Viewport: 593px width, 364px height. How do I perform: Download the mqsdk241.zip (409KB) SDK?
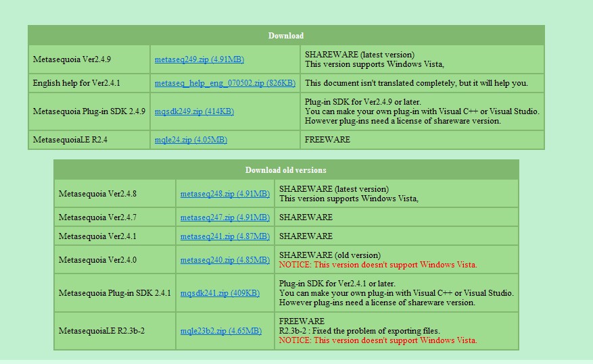coord(220,293)
